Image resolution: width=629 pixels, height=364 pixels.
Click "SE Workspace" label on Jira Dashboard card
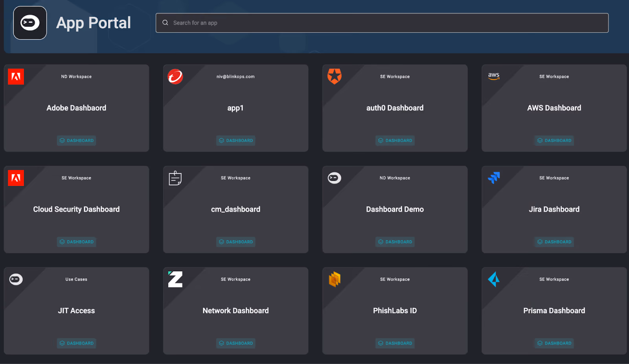click(x=554, y=178)
